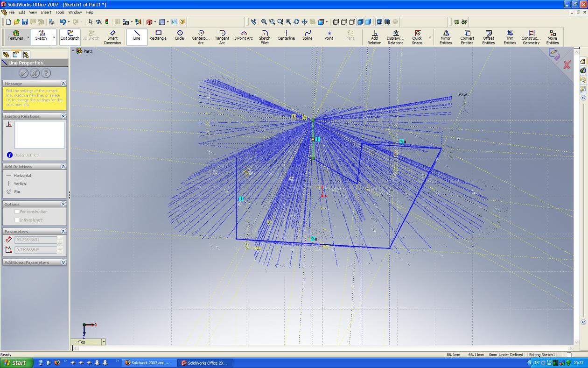This screenshot has width=588, height=368.
Task: Open Display/Delete Relations
Action: [x=396, y=37]
